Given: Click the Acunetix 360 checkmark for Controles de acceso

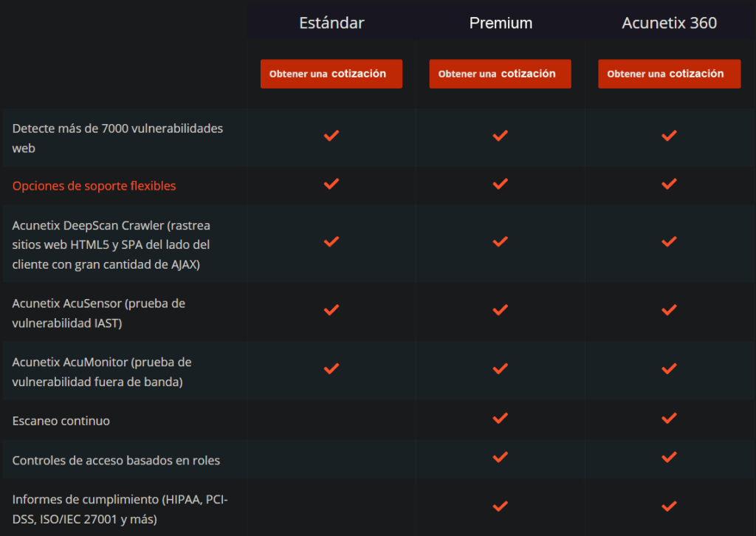Looking at the screenshot, I should [x=669, y=458].
